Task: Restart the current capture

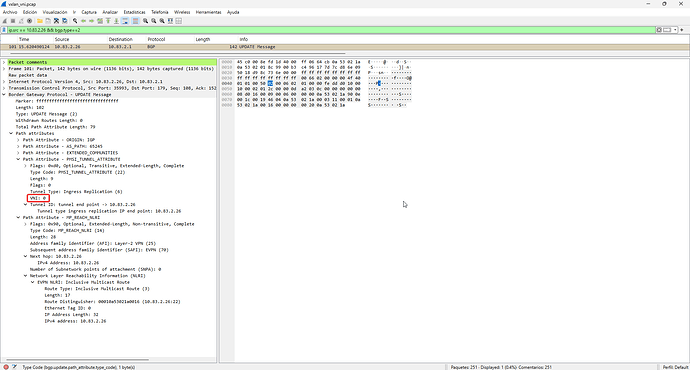Action: coord(21,21)
